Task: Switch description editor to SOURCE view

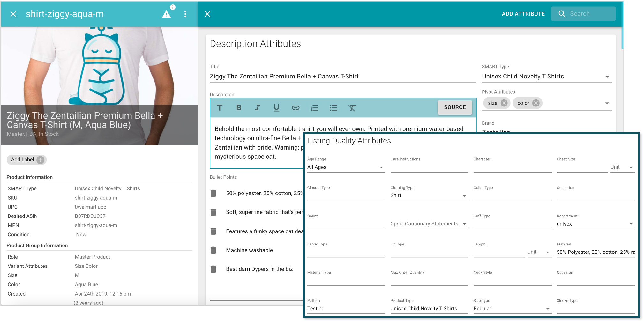Action: [x=455, y=107]
